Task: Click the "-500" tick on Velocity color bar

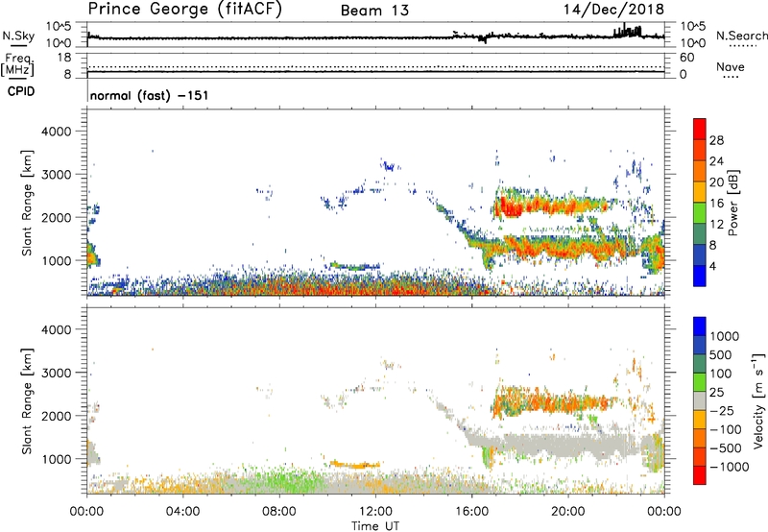Action: click(726, 448)
